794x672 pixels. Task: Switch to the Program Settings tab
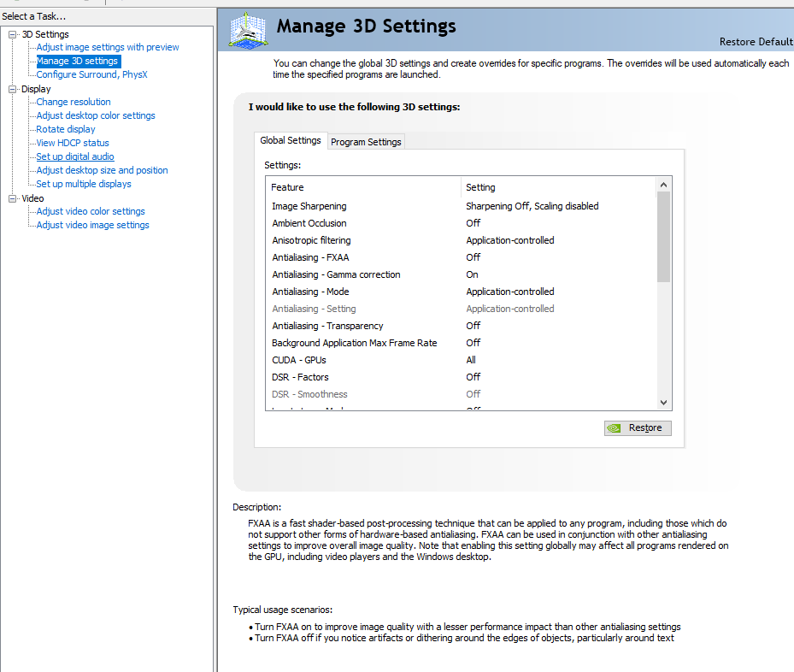(366, 142)
